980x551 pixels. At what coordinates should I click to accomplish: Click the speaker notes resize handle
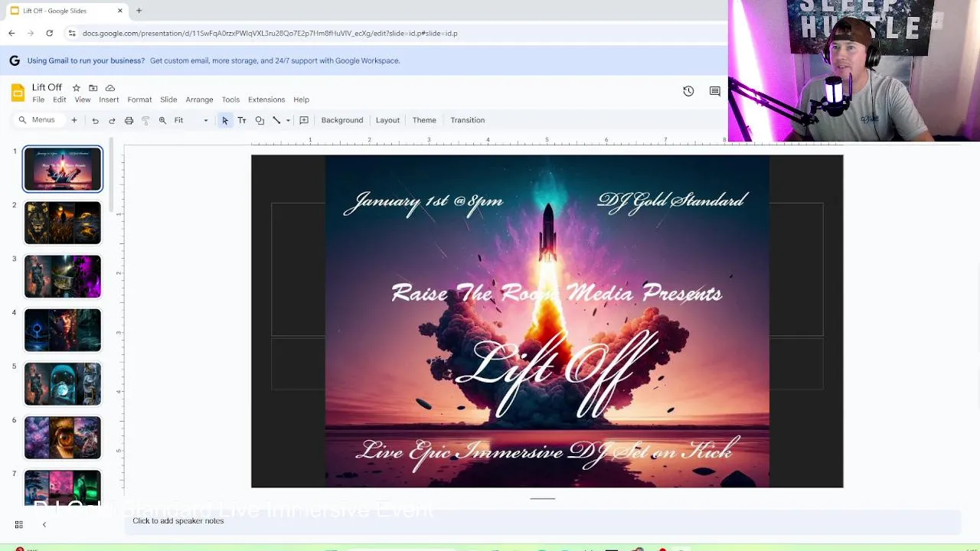pyautogui.click(x=542, y=498)
